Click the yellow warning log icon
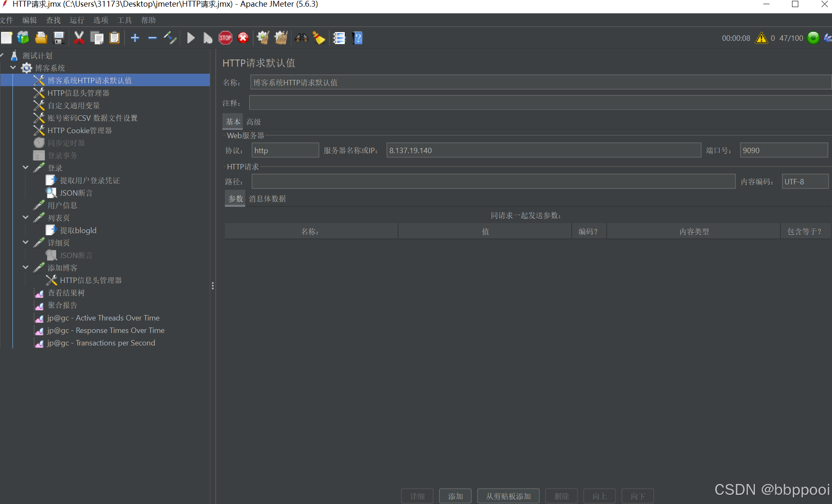 coord(761,38)
